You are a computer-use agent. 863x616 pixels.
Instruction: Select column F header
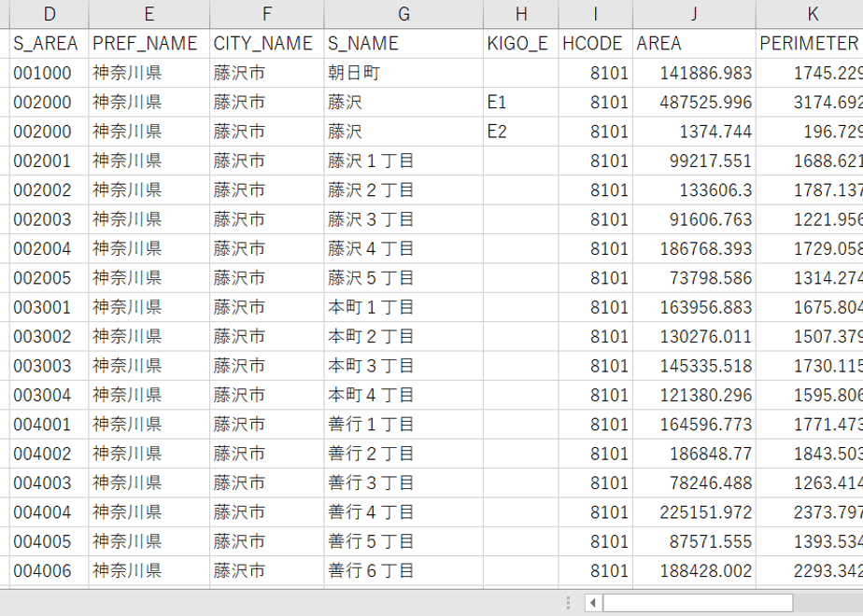coord(266,14)
